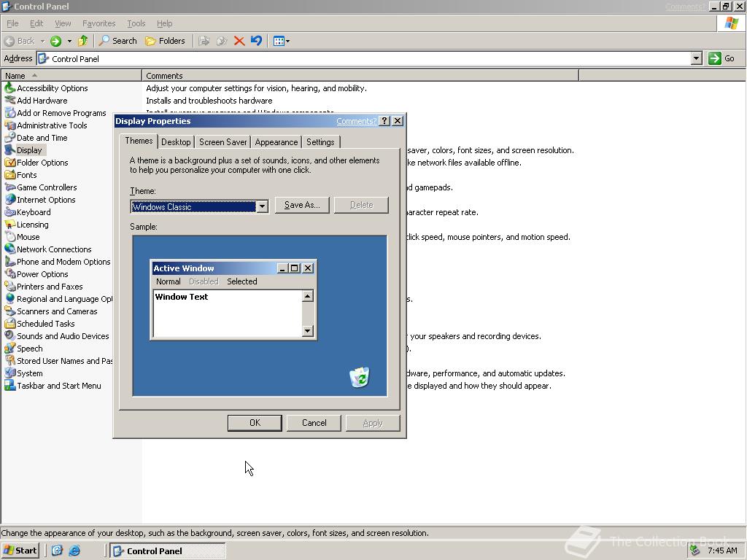Screen dimensions: 747x560
Task: Open the File menu
Action: 12,23
